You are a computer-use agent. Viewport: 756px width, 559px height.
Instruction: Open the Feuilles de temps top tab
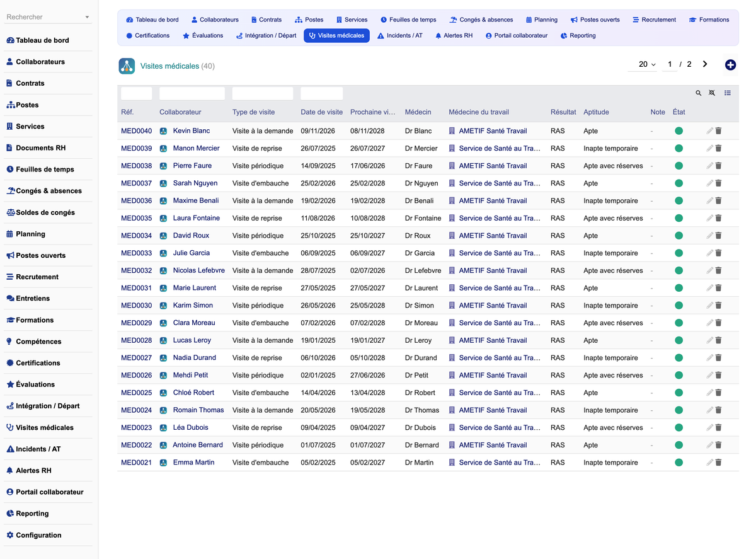[x=408, y=20]
